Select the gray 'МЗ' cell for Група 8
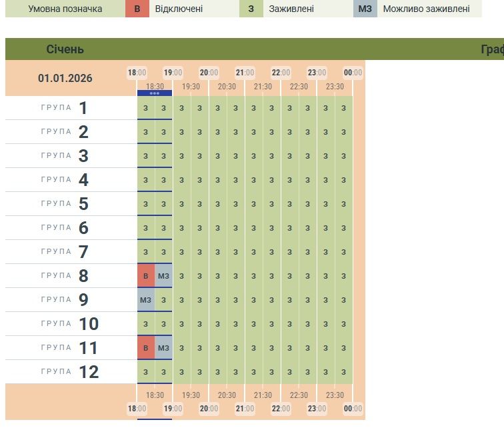This screenshot has height=432, width=504. click(x=163, y=275)
